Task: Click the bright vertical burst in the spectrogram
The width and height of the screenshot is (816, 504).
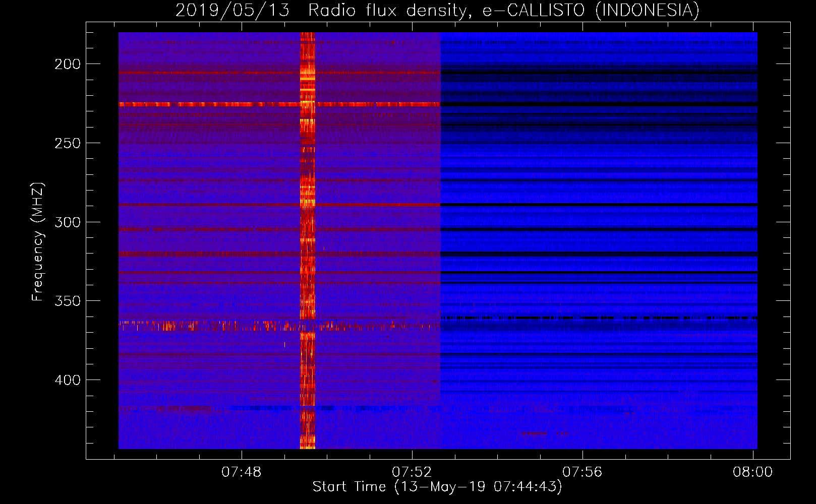Action: click(x=308, y=240)
